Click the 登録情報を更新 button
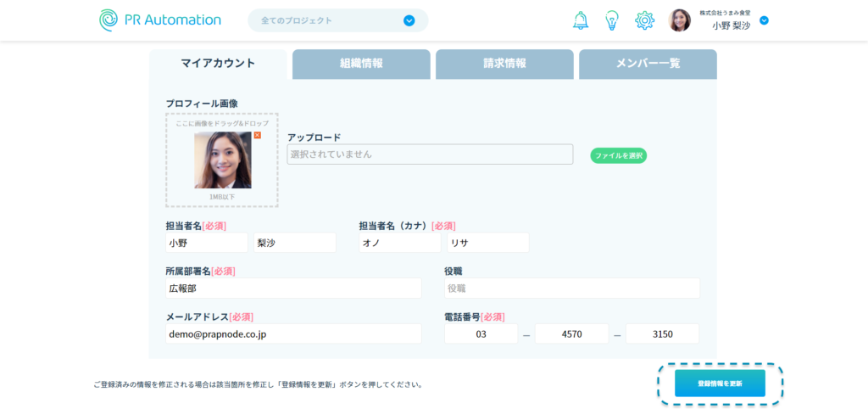The image size is (868, 409). [x=720, y=384]
